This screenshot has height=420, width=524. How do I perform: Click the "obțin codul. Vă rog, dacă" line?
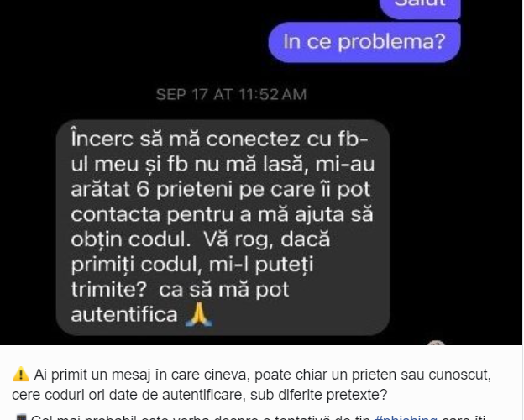pyautogui.click(x=201, y=239)
